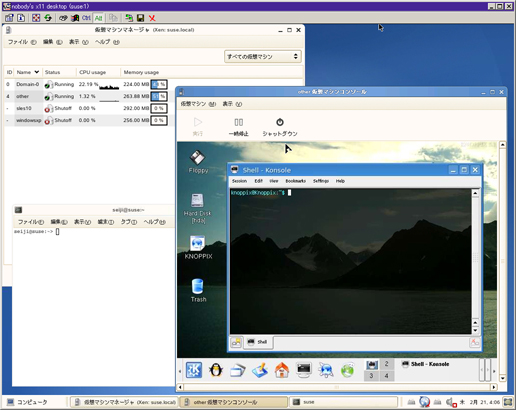Click CPU usage column header
This screenshot has width=516, height=410.
point(92,72)
